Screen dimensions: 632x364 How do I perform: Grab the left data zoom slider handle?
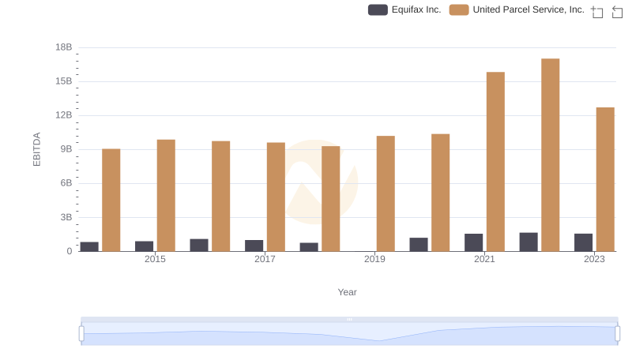pos(81,333)
